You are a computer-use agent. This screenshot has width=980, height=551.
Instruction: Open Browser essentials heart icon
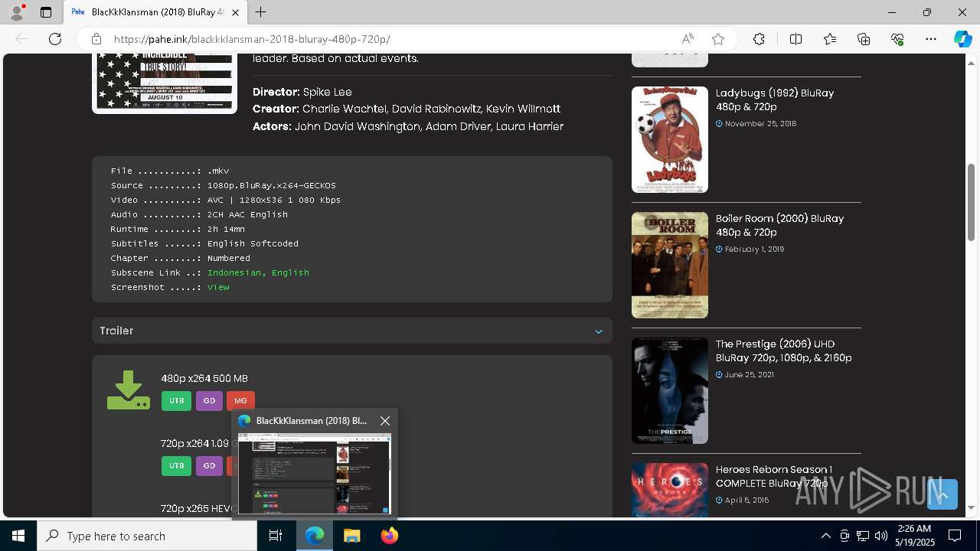(897, 39)
